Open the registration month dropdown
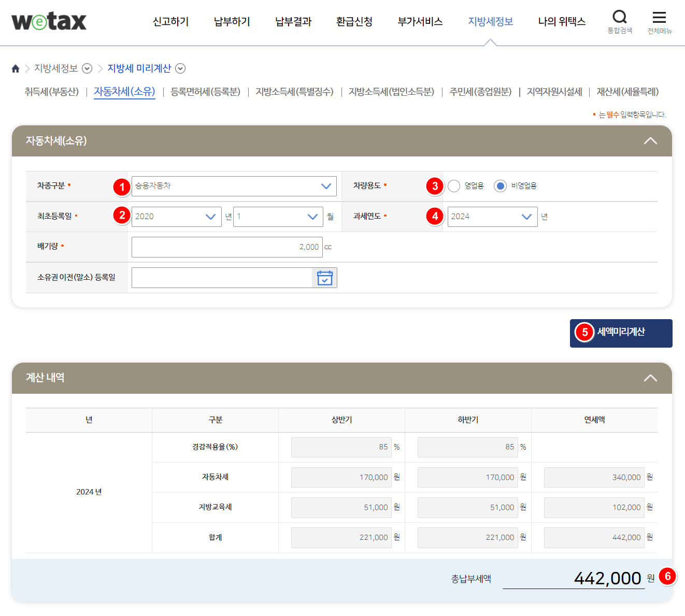This screenshot has height=616, width=685. point(278,217)
